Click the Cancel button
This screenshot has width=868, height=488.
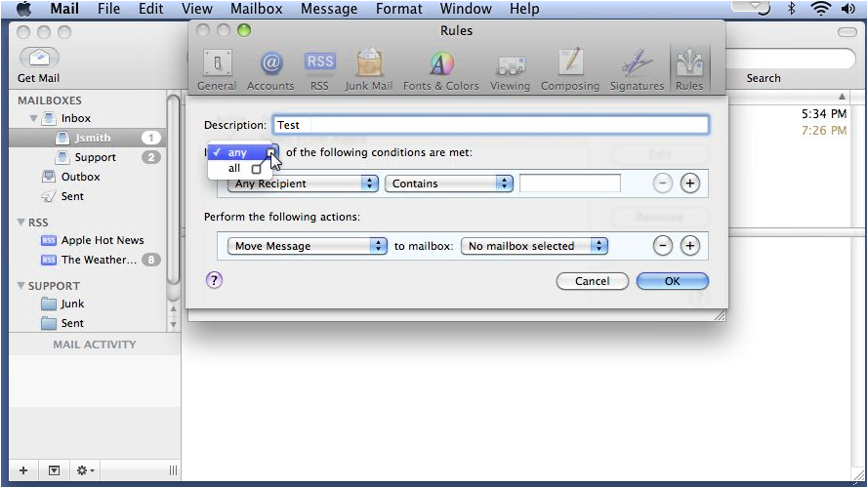592,281
